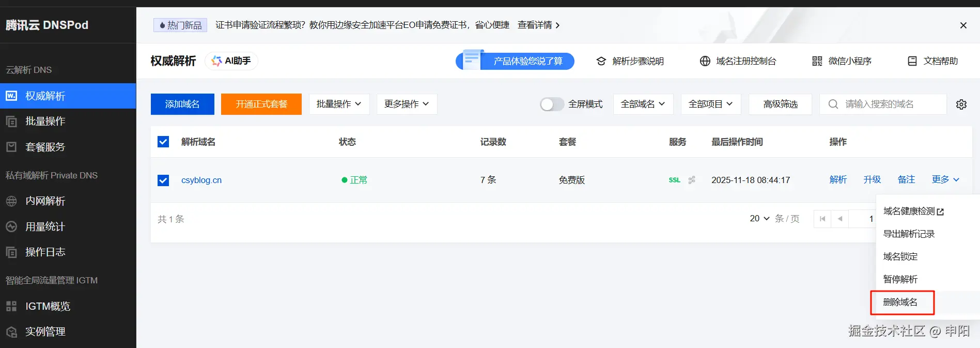Click the 操作日志 sidebar icon

click(x=11, y=252)
